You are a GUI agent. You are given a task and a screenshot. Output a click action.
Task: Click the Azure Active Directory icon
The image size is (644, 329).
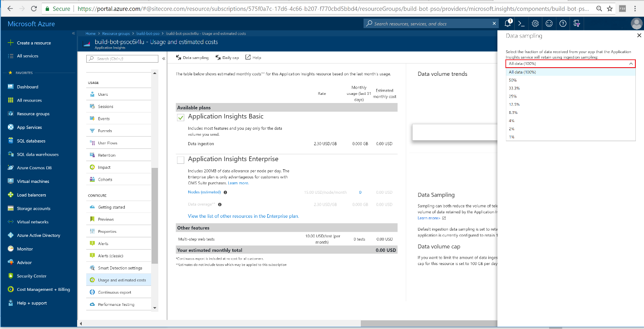[11, 236]
